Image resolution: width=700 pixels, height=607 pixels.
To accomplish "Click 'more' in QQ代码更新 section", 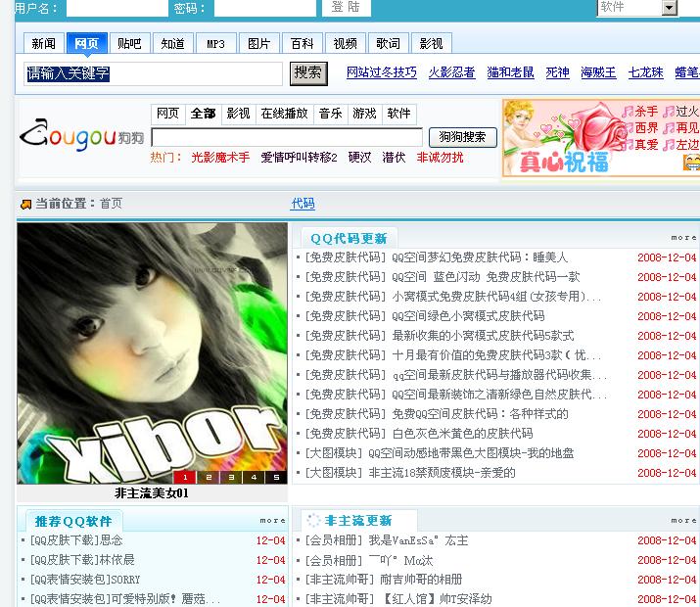I will [683, 238].
